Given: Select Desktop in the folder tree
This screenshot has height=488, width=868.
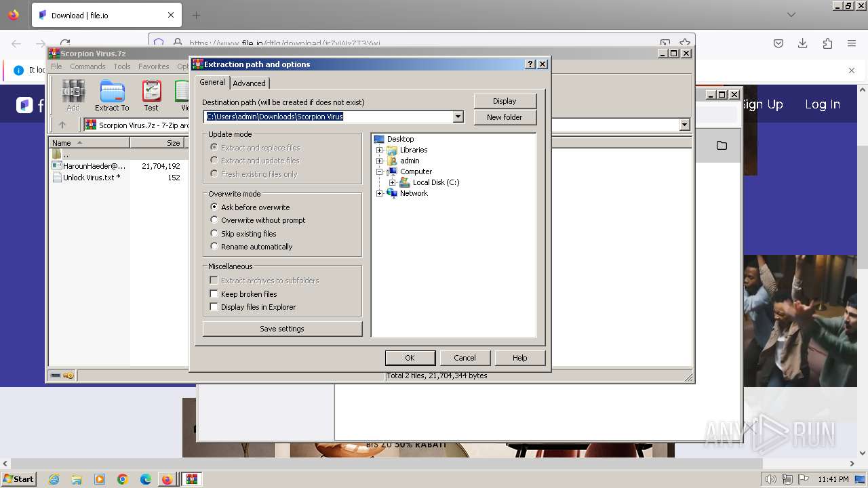Looking at the screenshot, I should tap(400, 139).
